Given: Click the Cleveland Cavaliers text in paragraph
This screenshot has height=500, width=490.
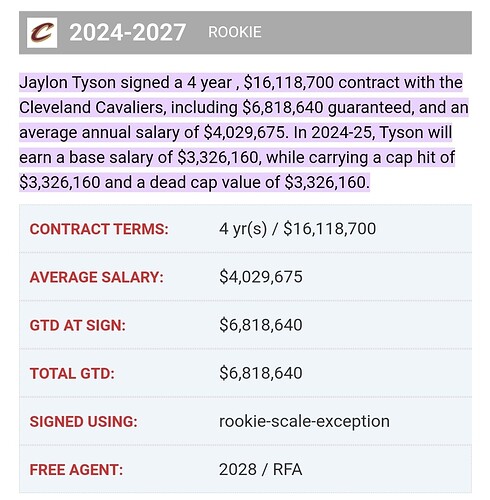Looking at the screenshot, I should (x=93, y=107).
